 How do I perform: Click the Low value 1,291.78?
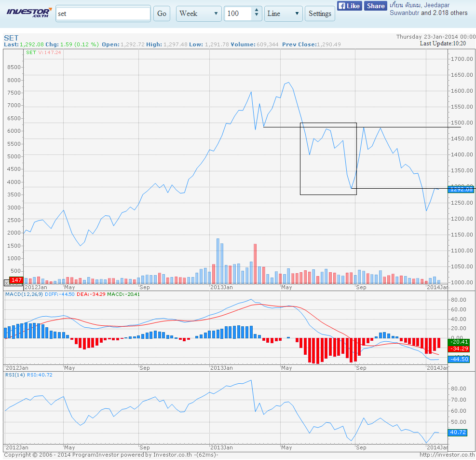(217, 44)
